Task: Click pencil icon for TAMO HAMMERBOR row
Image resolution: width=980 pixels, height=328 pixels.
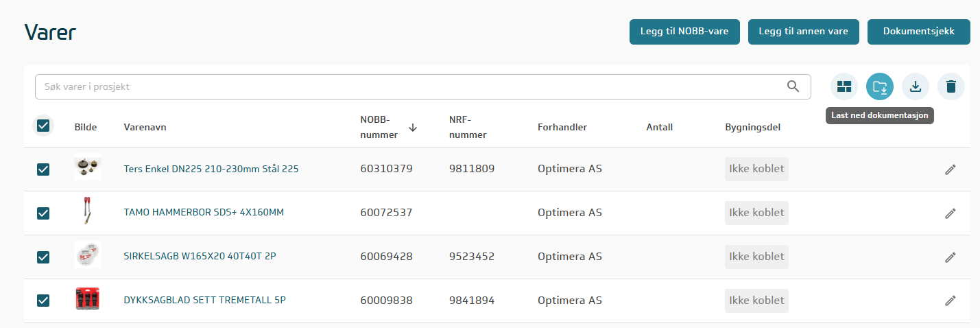Action: click(x=950, y=213)
